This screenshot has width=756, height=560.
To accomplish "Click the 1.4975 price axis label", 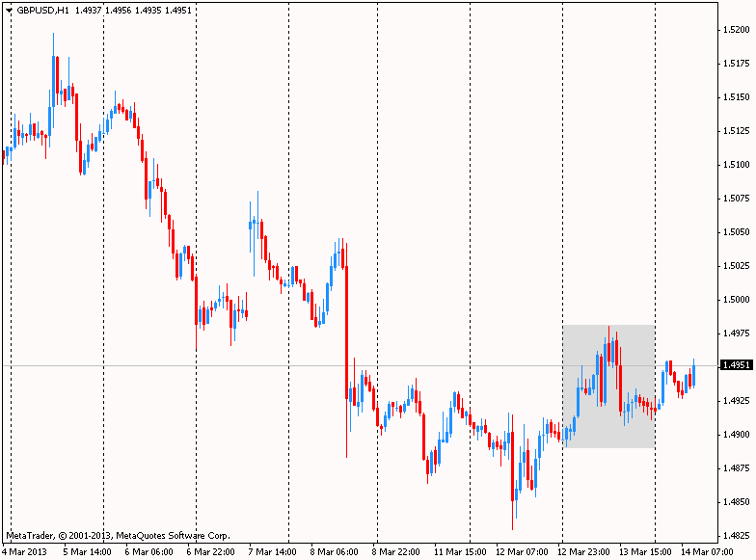I will click(x=737, y=333).
